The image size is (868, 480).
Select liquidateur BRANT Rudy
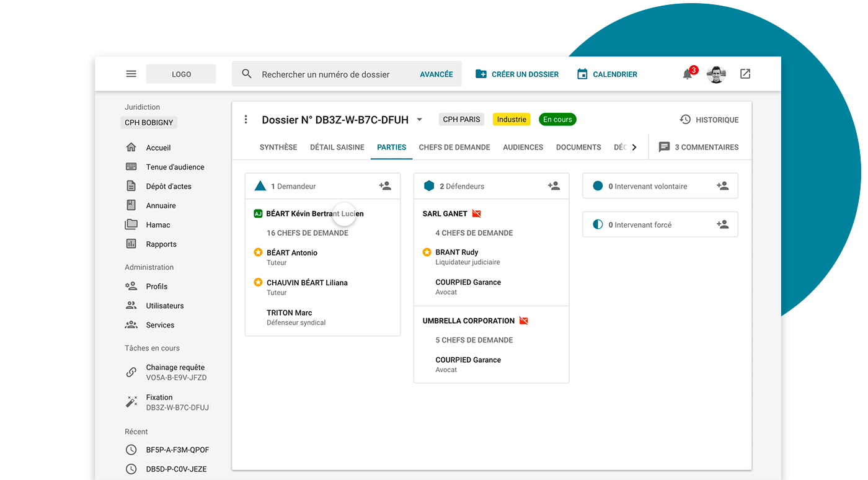pyautogui.click(x=457, y=252)
